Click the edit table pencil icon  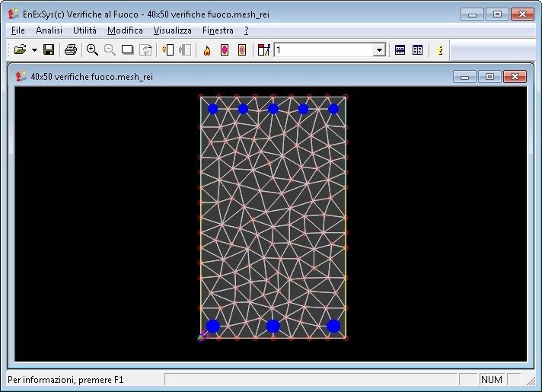click(x=263, y=50)
